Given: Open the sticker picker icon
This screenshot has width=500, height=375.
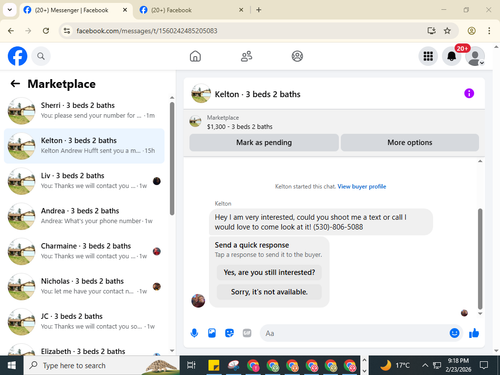Looking at the screenshot, I should click(x=229, y=333).
